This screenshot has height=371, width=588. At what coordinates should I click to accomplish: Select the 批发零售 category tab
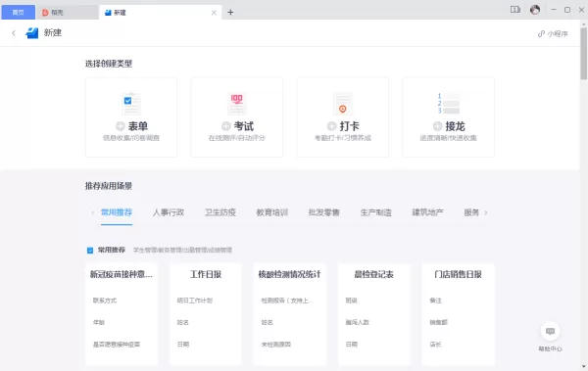click(324, 212)
